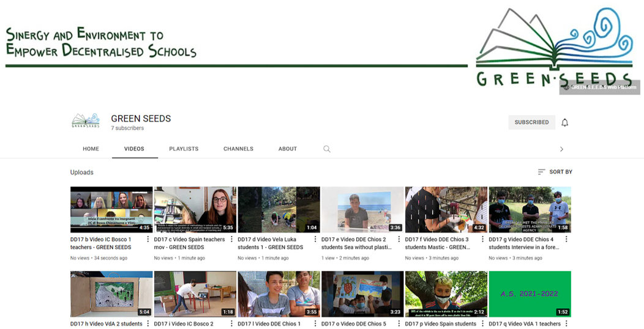Viewport: 644px width, 329px height.
Task: Open the Sort By dropdown
Action: point(555,172)
